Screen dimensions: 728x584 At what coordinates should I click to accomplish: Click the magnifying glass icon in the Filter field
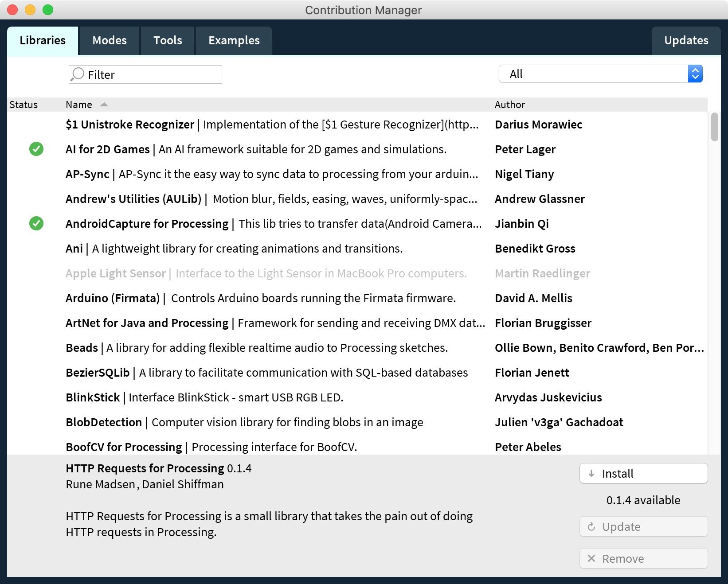point(78,74)
